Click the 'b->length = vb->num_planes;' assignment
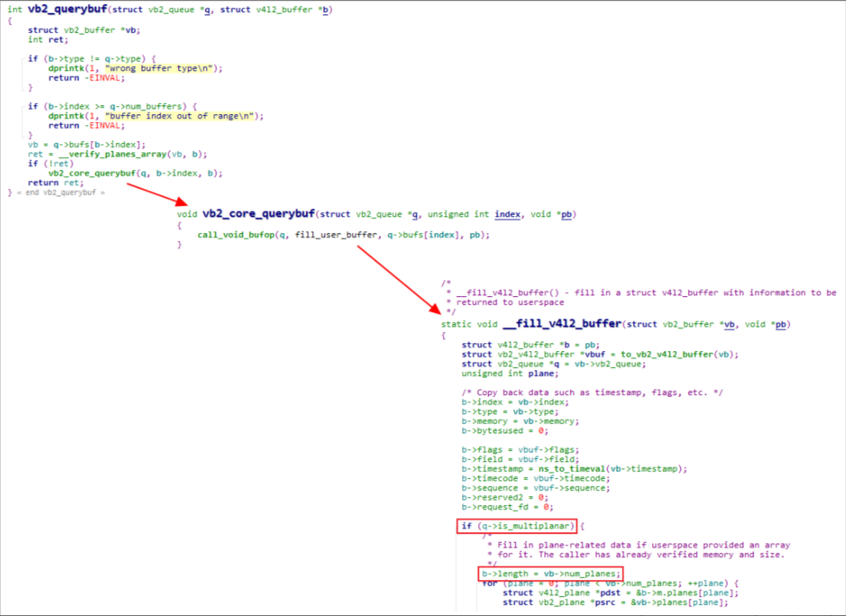Viewport: 846px width, 616px height. (x=551, y=574)
